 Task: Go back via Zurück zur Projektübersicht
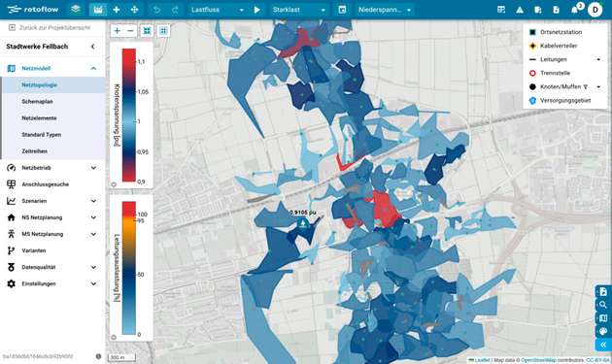50,27
